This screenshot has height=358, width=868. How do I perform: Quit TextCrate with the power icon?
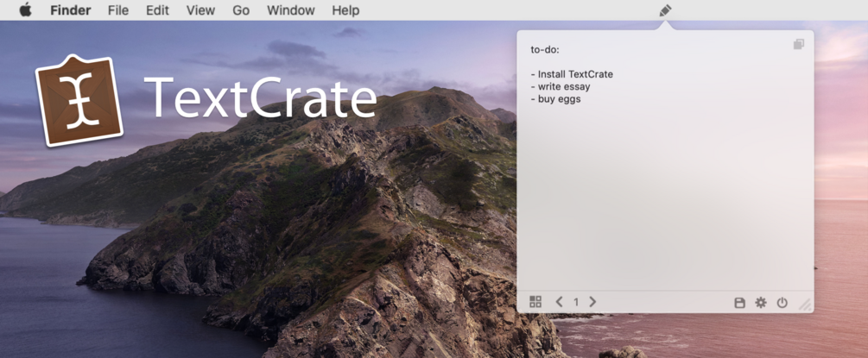[x=782, y=303]
